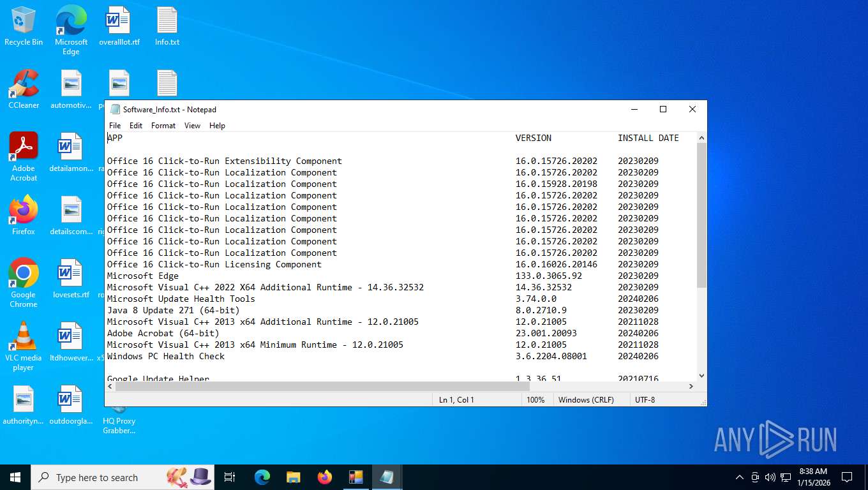Click the Notepad icon in the title bar
The image size is (868, 490).
tap(115, 109)
